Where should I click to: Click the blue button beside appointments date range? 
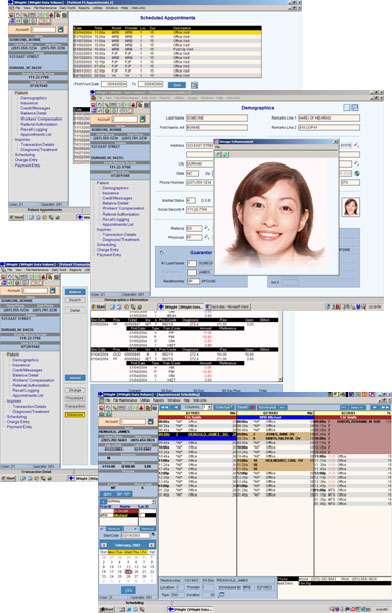[x=177, y=85]
